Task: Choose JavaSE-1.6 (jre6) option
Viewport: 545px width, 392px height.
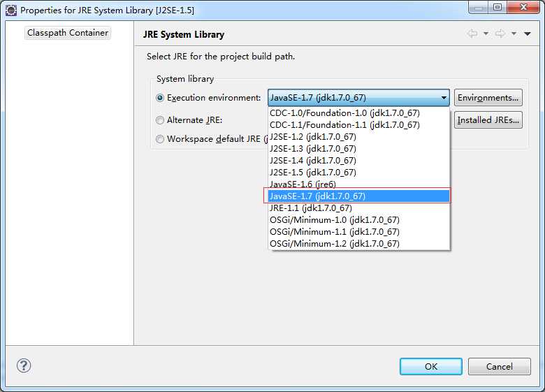Action: point(359,184)
